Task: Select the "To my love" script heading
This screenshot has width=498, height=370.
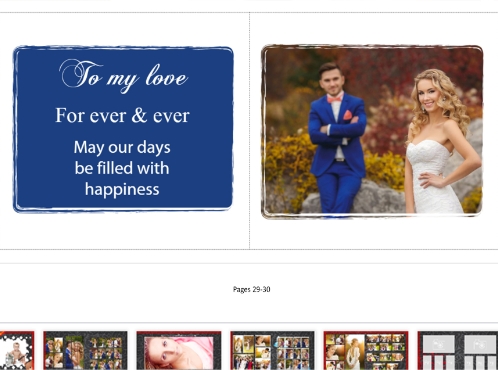Action: pos(123,76)
